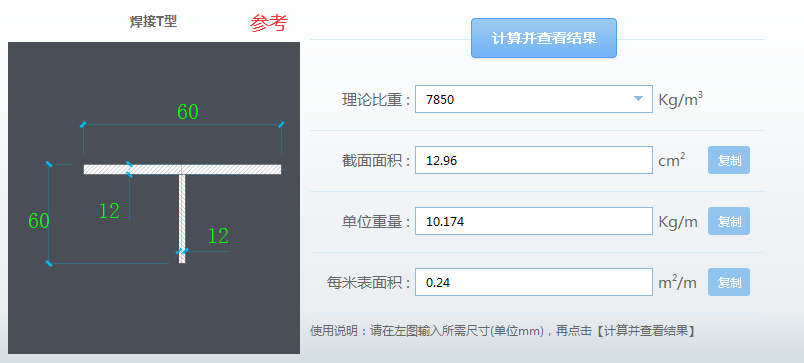Click the 每米表面积 field showing 0.24
The width and height of the screenshot is (804, 363).
(x=533, y=282)
